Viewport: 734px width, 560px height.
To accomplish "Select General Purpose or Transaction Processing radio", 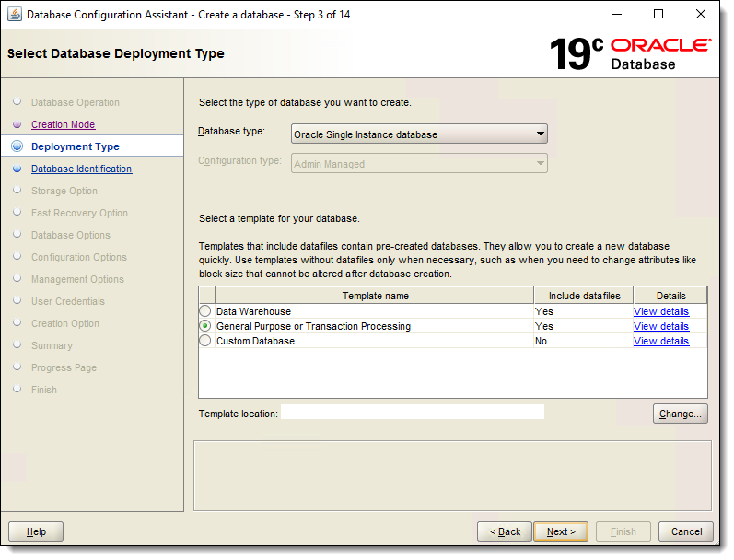I will (205, 326).
